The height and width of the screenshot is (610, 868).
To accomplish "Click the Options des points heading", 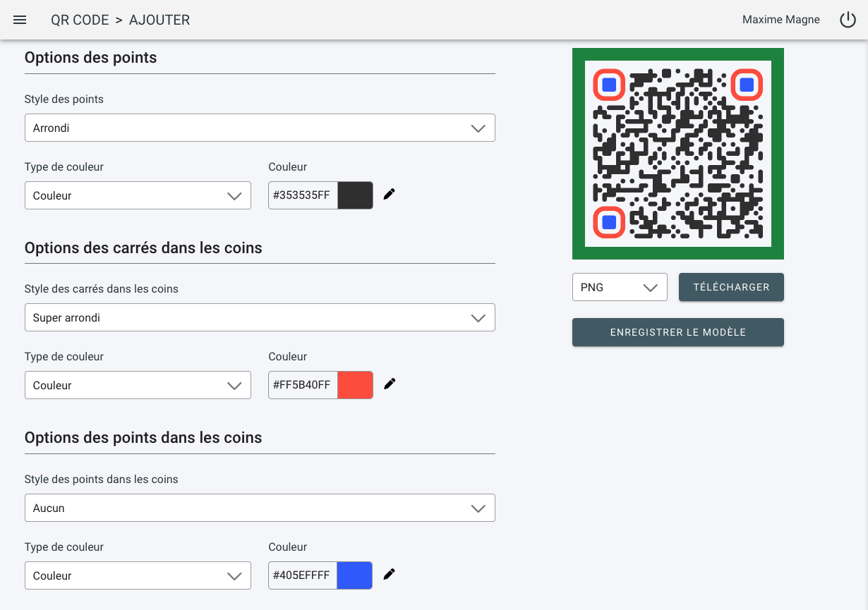I will pos(91,58).
